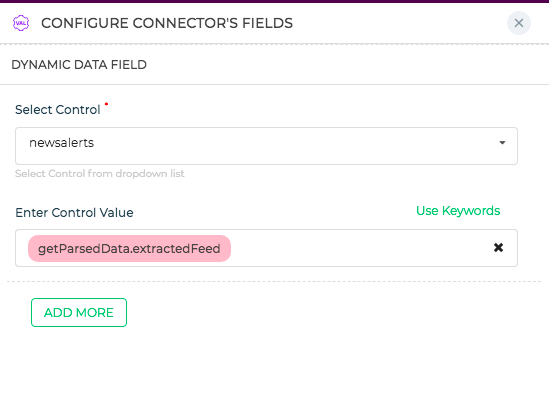The width and height of the screenshot is (549, 404).
Task: Close the Configure Connector's Fields dialog
Action: click(519, 23)
